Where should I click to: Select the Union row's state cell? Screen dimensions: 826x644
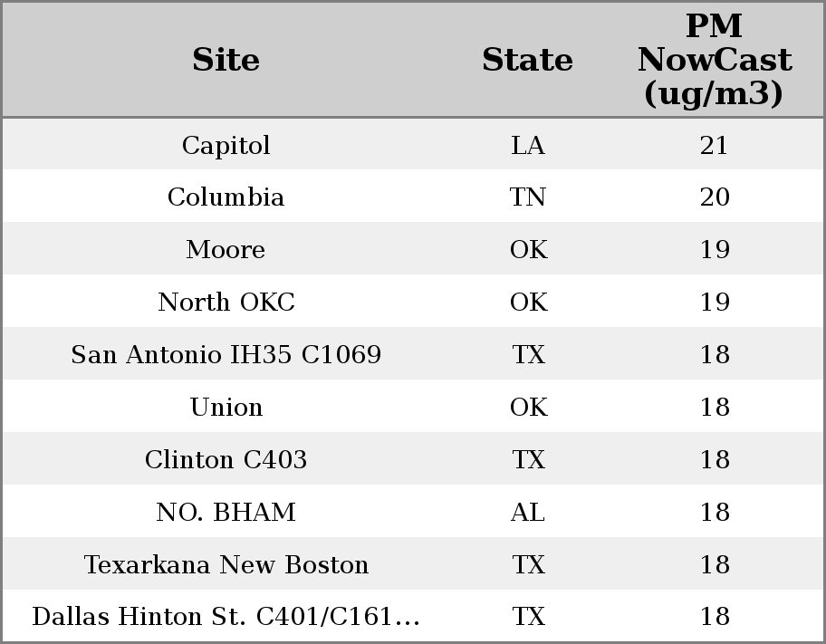point(527,408)
